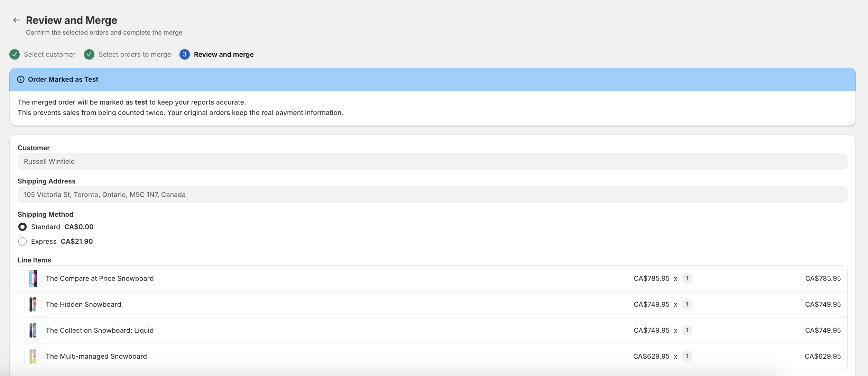Go to the Select orders to merge step
The height and width of the screenshot is (376, 868).
(135, 54)
